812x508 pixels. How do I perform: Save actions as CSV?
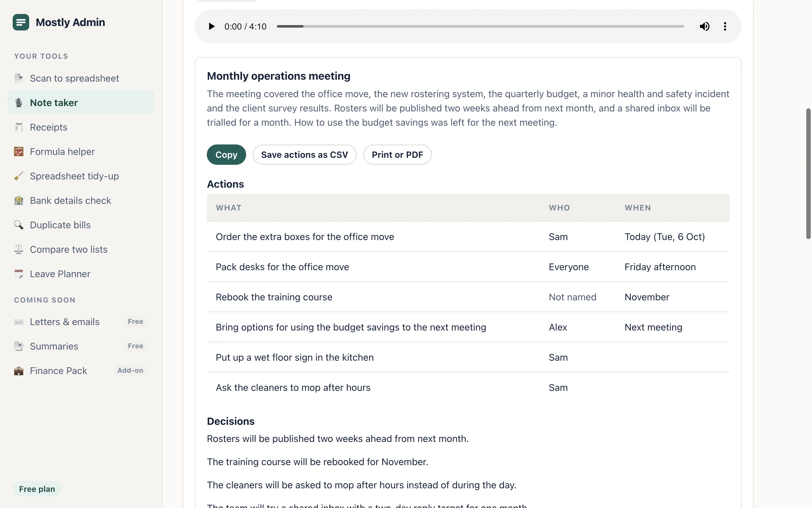point(304,155)
